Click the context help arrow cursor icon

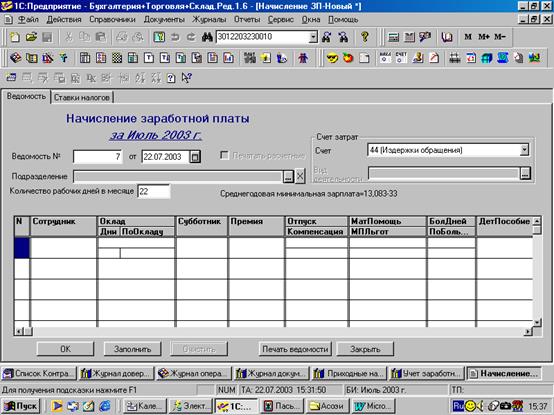click(187, 78)
